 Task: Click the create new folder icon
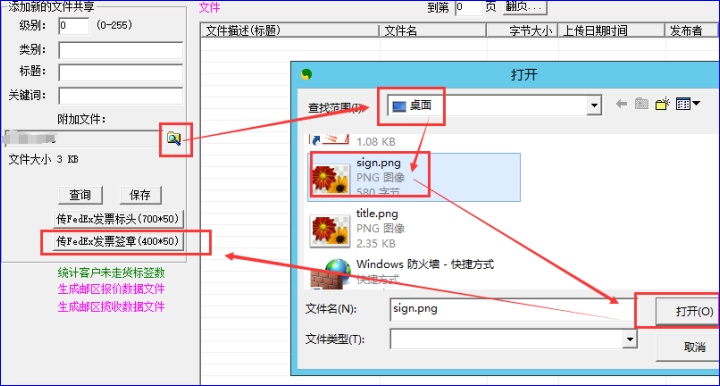pyautogui.click(x=662, y=104)
